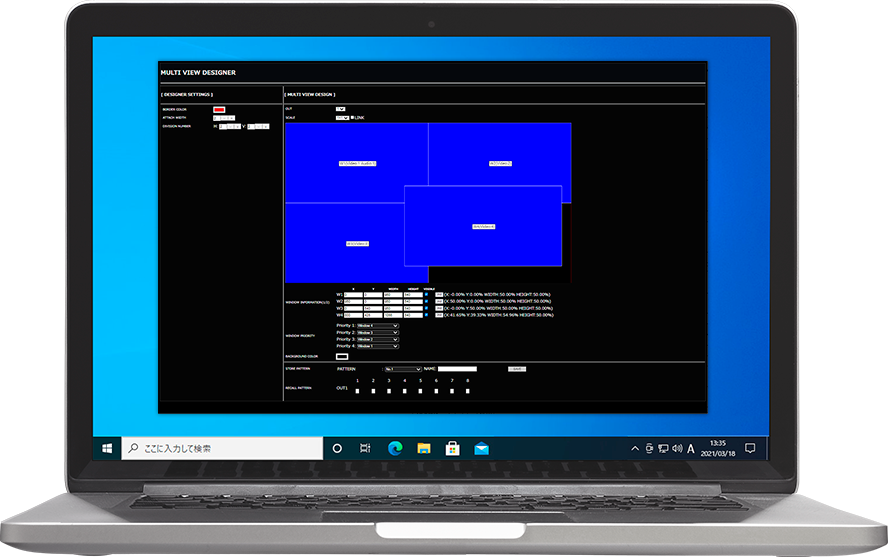The image size is (888, 557).
Task: Toggle the W1 visible checkbox
Action: (426, 294)
